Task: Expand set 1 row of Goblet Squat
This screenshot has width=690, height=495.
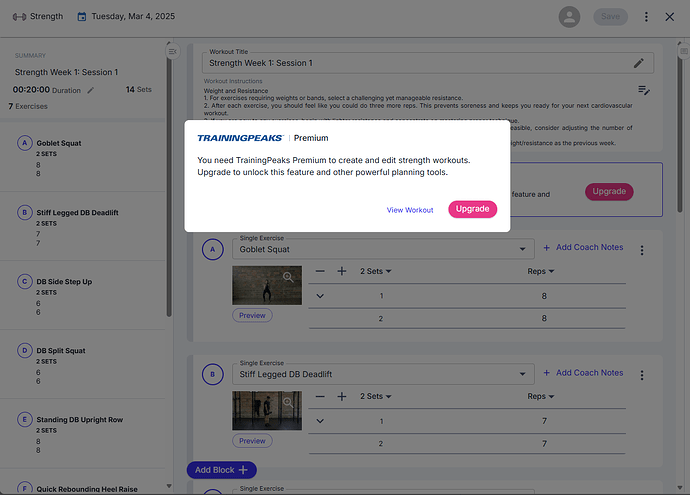Action: pos(320,296)
